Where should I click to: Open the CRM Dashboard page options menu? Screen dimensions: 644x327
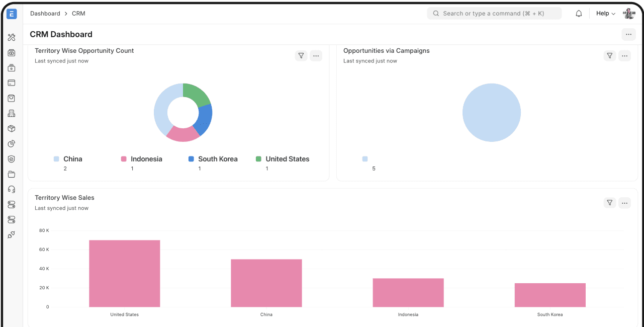628,34
